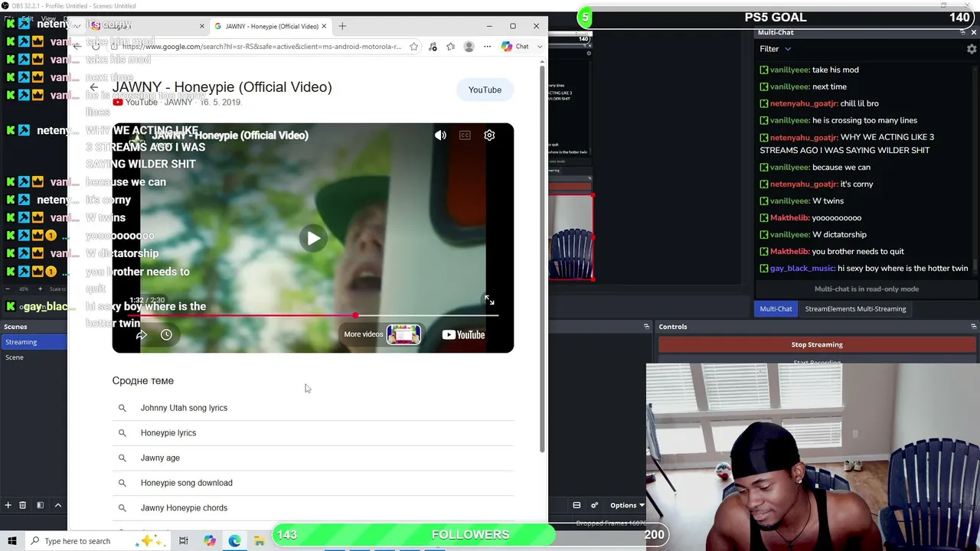Switch to the Multi-Chat dock tab

[776, 309]
